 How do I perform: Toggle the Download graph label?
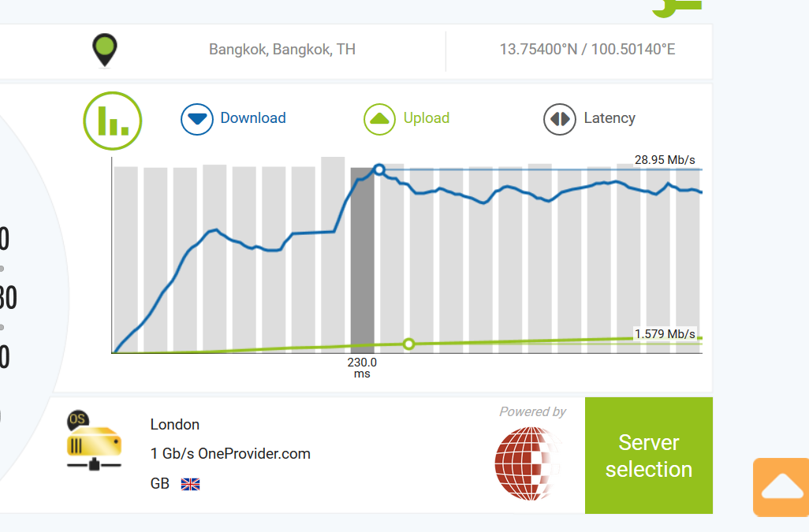tap(253, 118)
